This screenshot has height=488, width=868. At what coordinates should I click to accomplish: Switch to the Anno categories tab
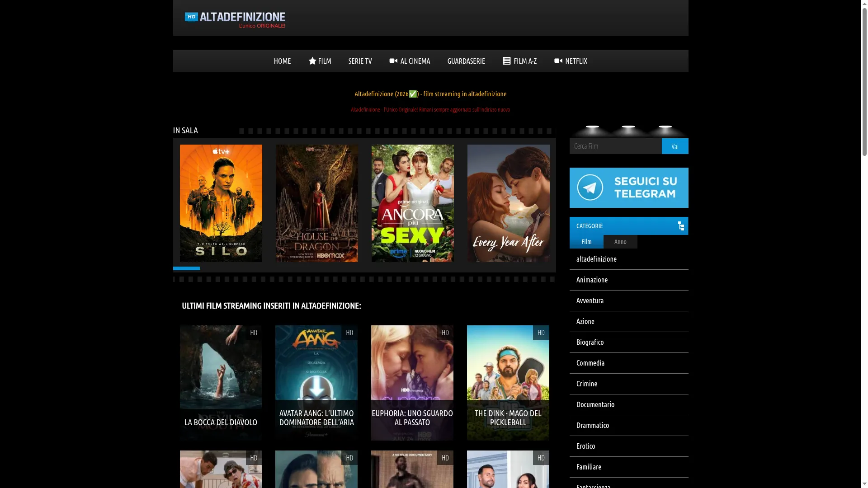(620, 242)
